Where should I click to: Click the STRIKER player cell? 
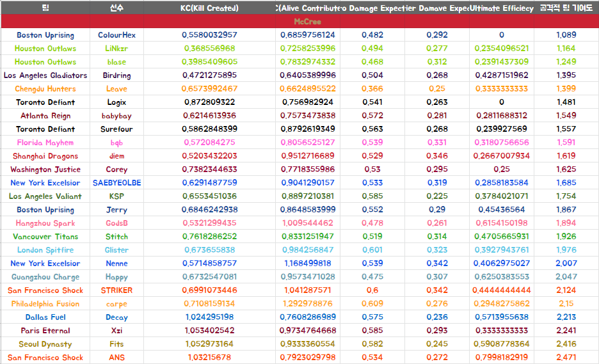116,290
